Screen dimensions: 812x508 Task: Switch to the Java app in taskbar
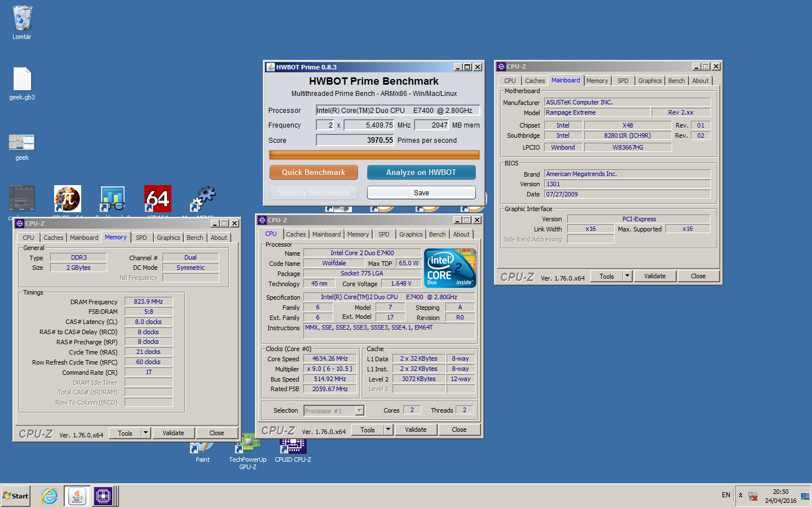77,496
